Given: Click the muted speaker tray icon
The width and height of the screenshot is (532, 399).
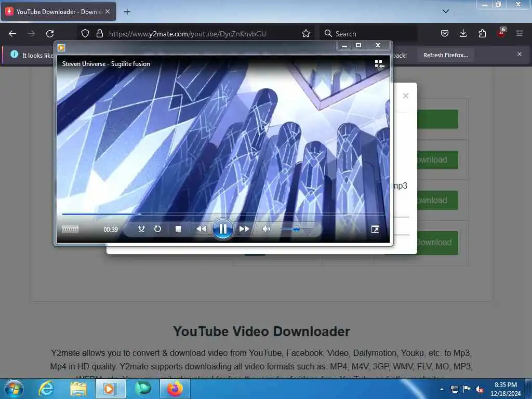Looking at the screenshot, I should coord(480,389).
